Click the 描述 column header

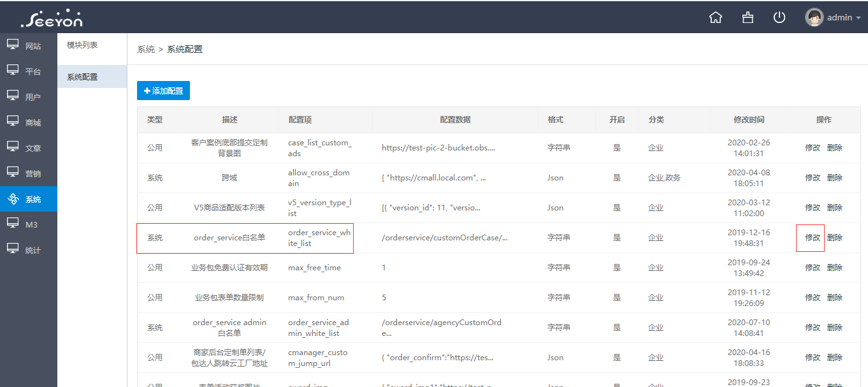(229, 119)
